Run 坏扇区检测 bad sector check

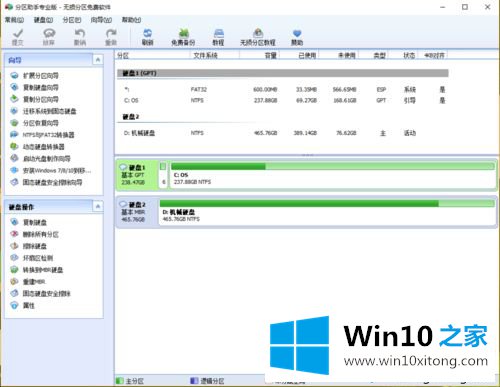31,258
